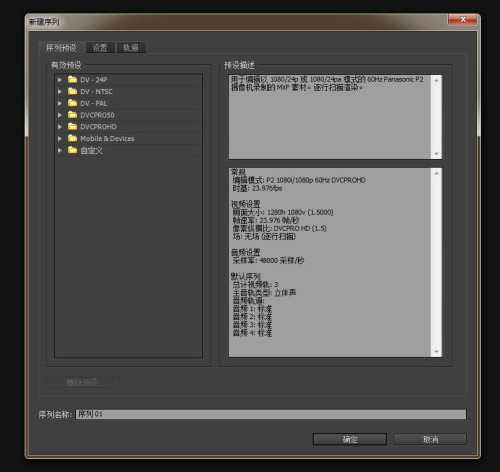
Task: Expand the 自定义 preset folder
Action: [60, 150]
